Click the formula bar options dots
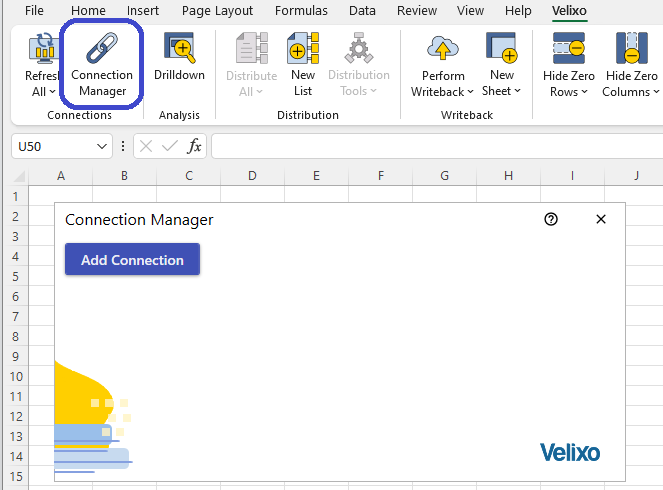The height and width of the screenshot is (490, 663). click(123, 146)
